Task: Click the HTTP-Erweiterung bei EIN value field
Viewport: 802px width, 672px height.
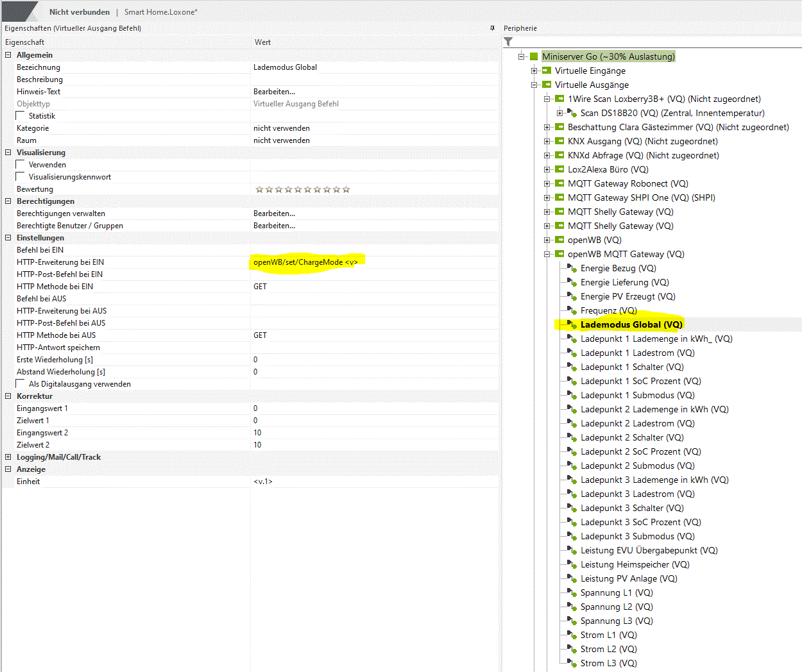Action: [x=372, y=262]
